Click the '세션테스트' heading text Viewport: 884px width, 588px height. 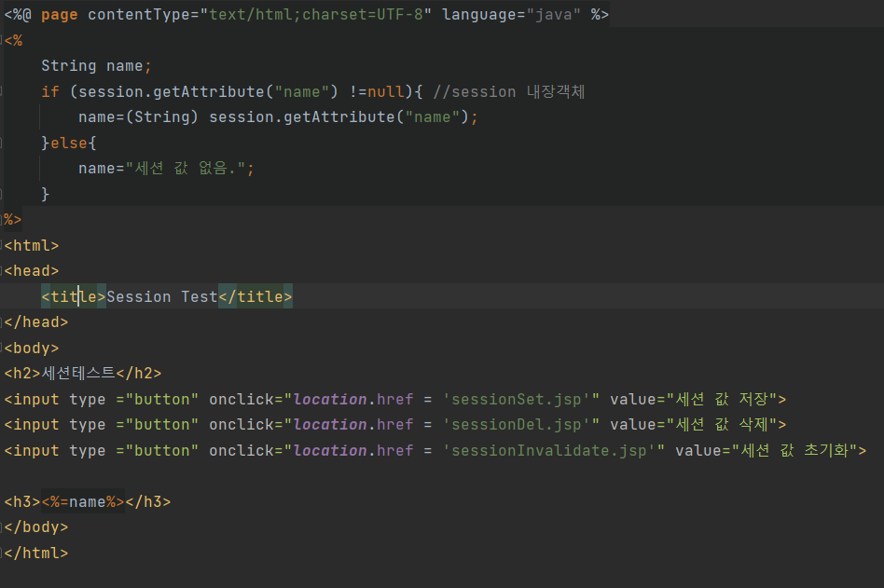[78, 374]
